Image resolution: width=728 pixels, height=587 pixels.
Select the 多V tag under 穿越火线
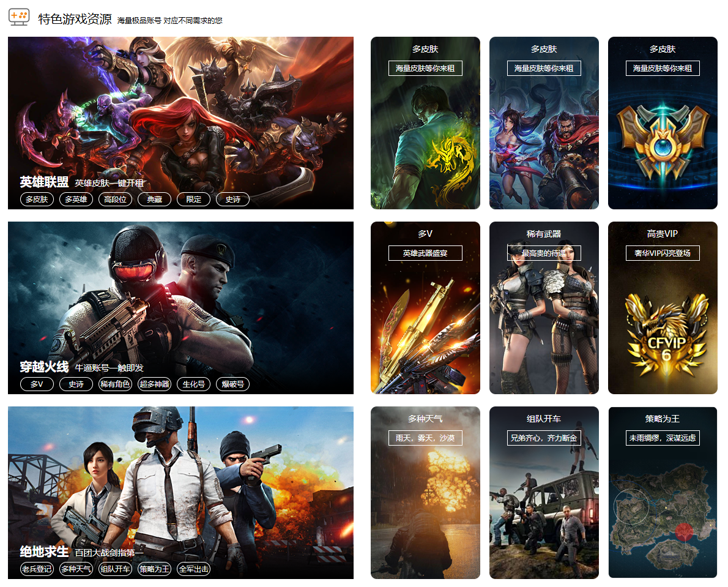click(x=37, y=384)
